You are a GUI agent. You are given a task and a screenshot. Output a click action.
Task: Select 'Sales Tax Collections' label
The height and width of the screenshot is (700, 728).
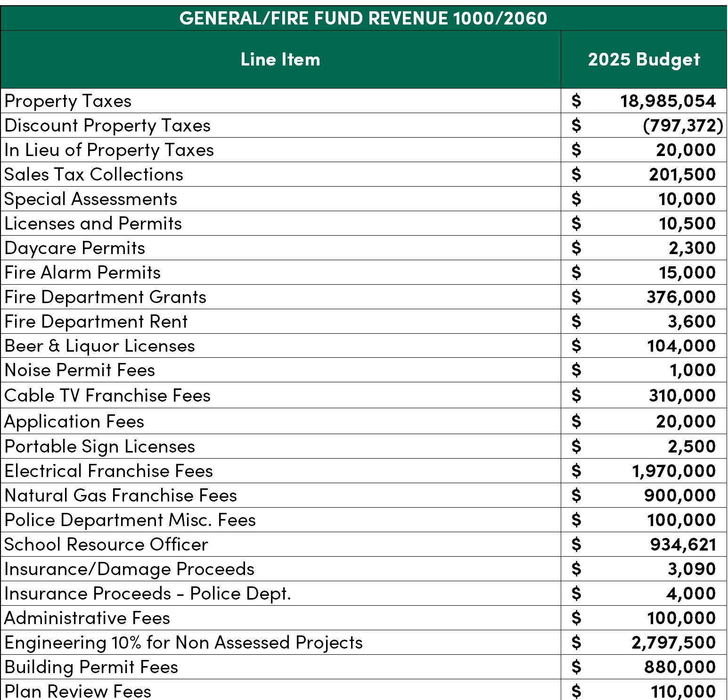[94, 174]
